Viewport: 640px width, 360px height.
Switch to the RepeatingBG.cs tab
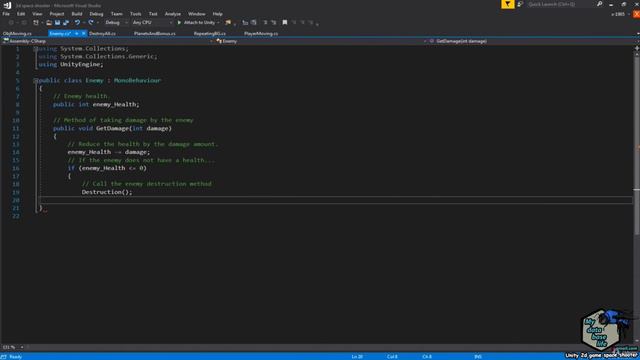209,33
